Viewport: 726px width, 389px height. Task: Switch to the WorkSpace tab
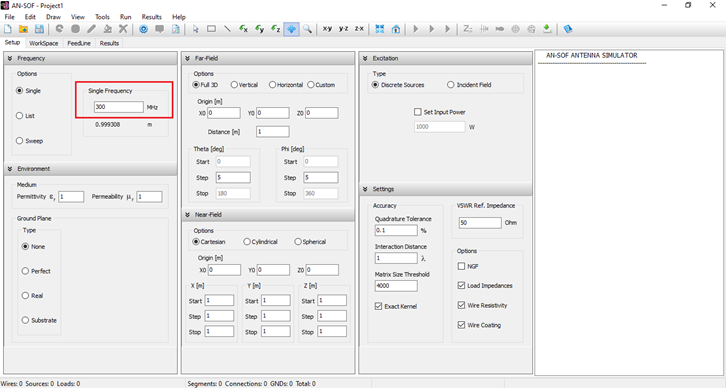click(44, 43)
